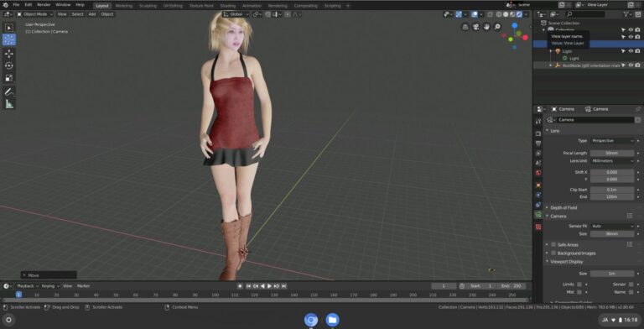Open the Sensor Fit Auto dropdown
The height and width of the screenshot is (329, 644).
(612, 226)
